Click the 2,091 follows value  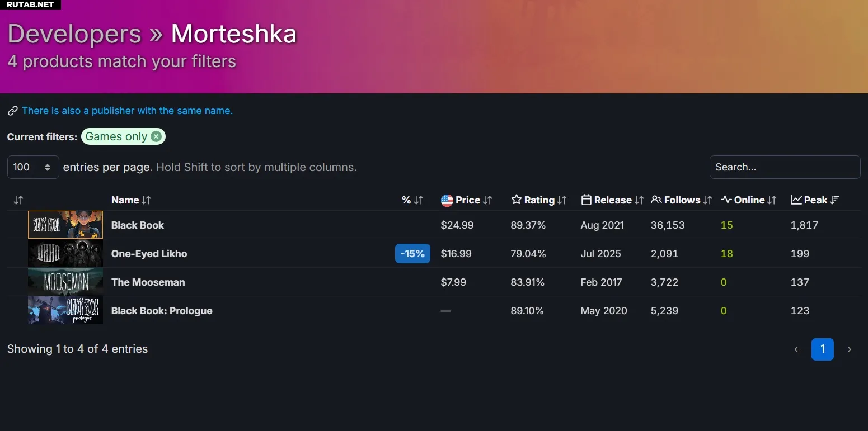click(664, 254)
